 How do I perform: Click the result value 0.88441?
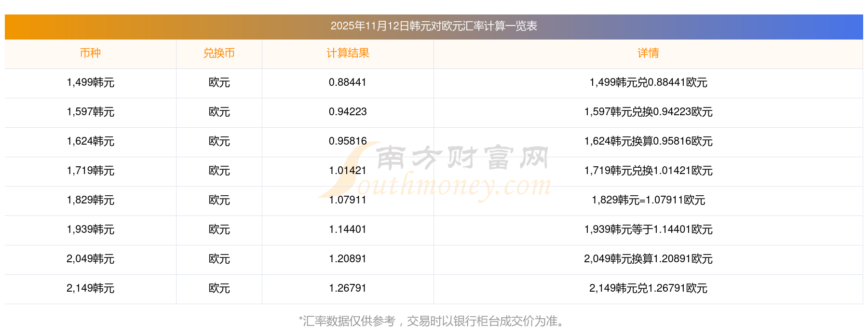click(x=348, y=82)
